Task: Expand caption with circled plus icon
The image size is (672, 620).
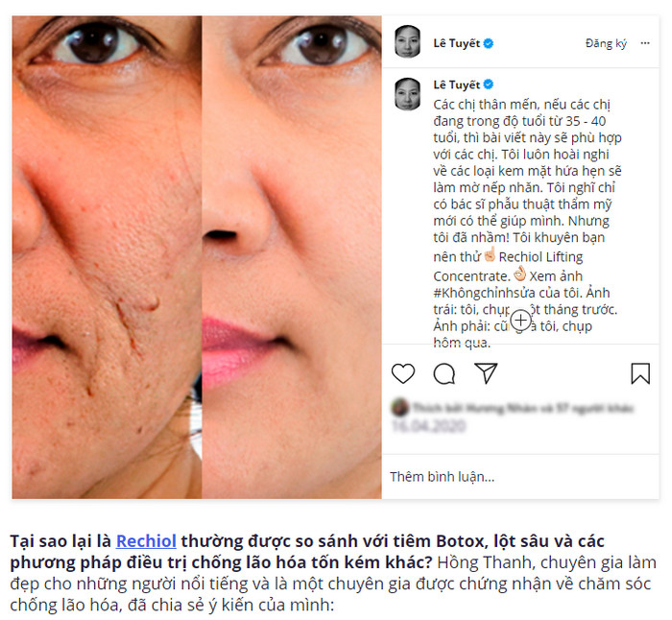Action: [x=520, y=320]
